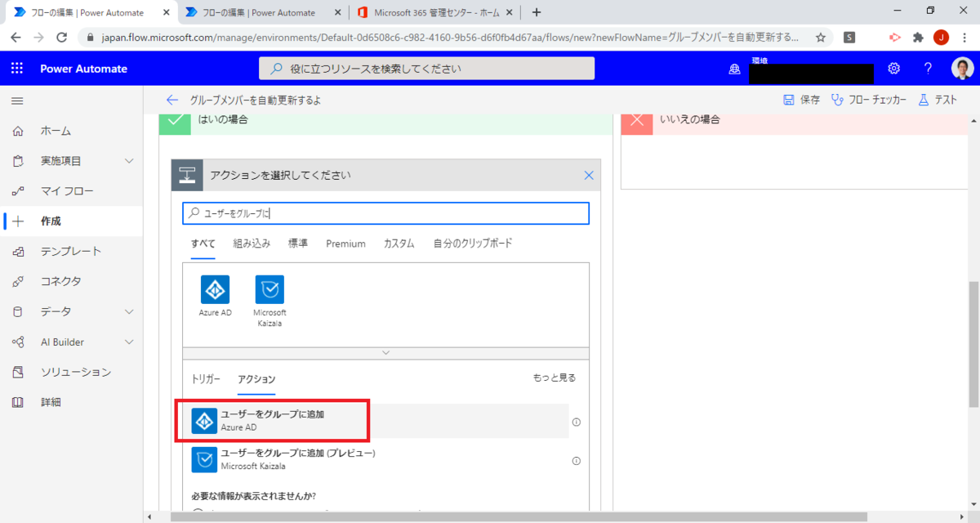The image size is (980, 523).
Task: Click the テンプレート sidebar icon
Action: point(19,252)
